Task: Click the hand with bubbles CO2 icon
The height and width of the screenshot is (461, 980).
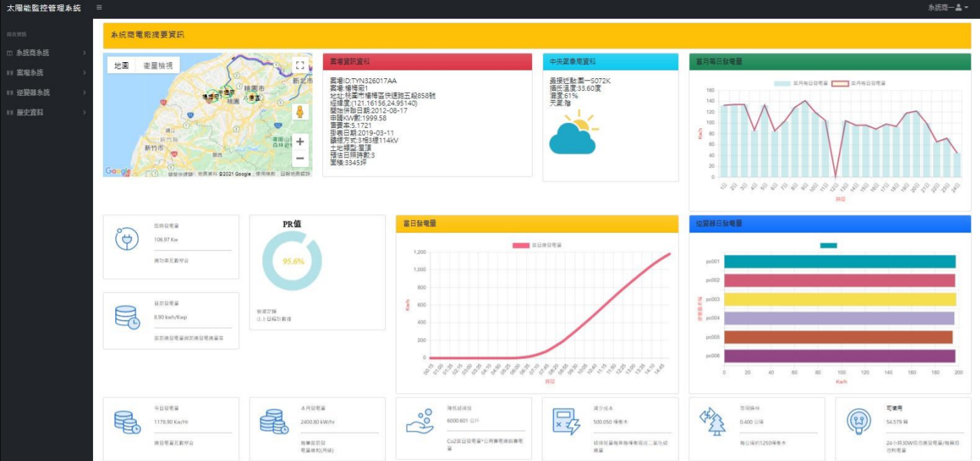Action: coord(419,421)
